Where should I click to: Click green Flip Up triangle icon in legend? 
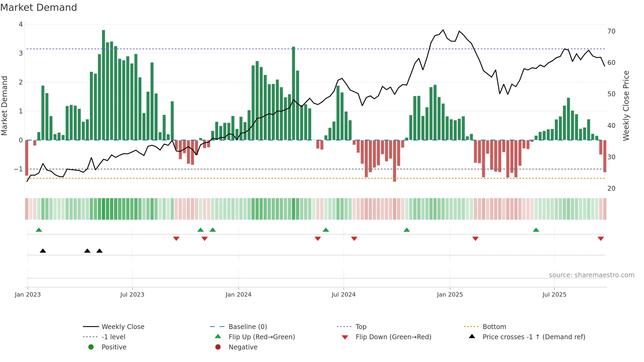(218, 336)
